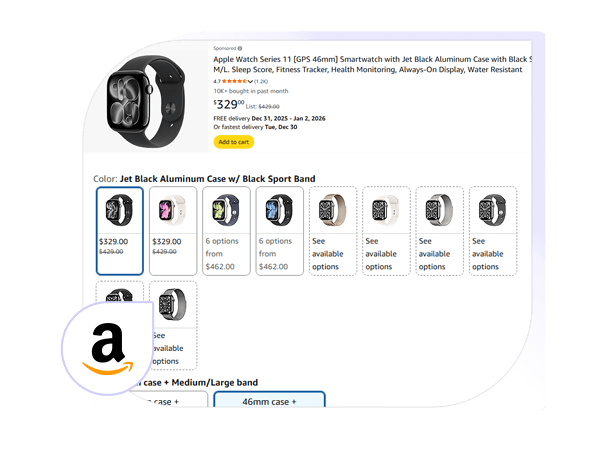The image size is (600, 450).
Task: Select the pink face white band watch swatch
Action: [x=173, y=231]
